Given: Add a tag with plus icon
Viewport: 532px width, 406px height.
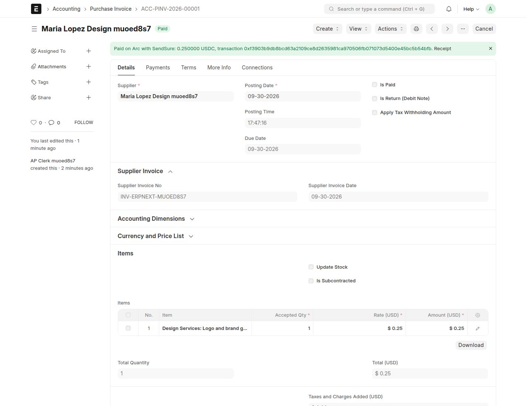Looking at the screenshot, I should [89, 82].
